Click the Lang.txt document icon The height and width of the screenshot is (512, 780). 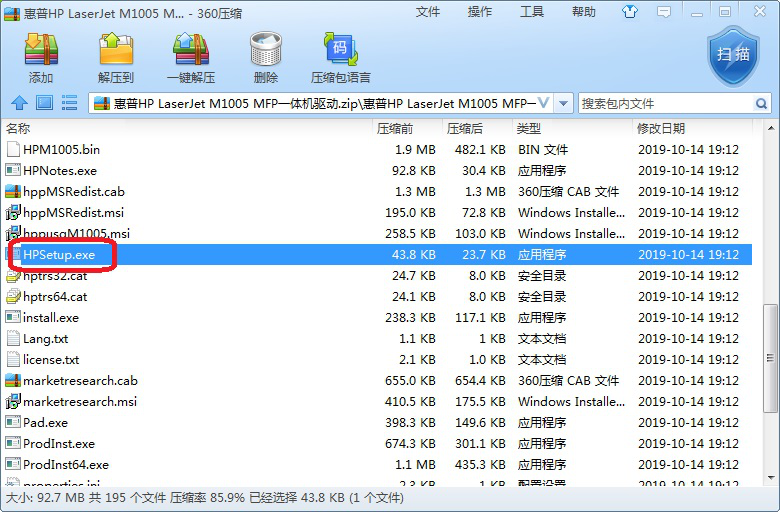click(13, 338)
